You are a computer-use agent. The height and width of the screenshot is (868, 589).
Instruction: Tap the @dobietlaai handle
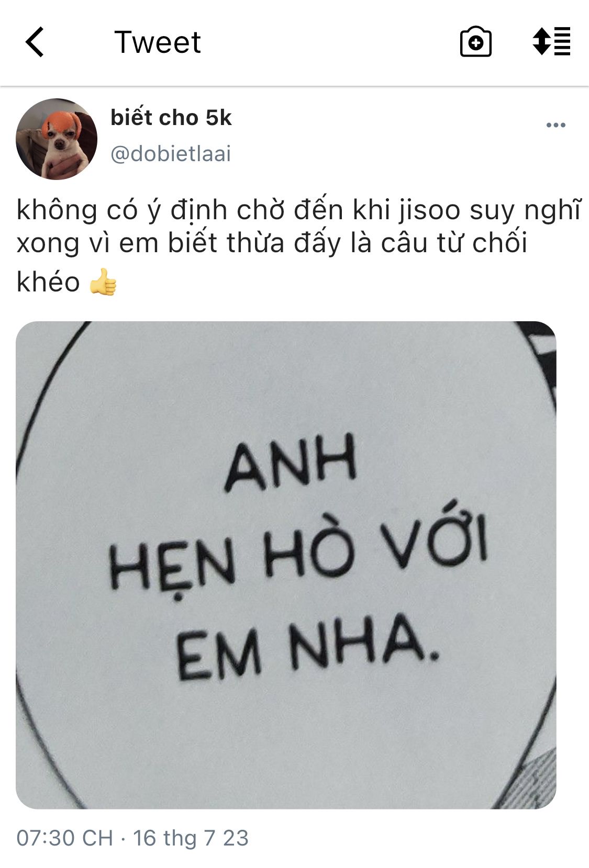171,154
